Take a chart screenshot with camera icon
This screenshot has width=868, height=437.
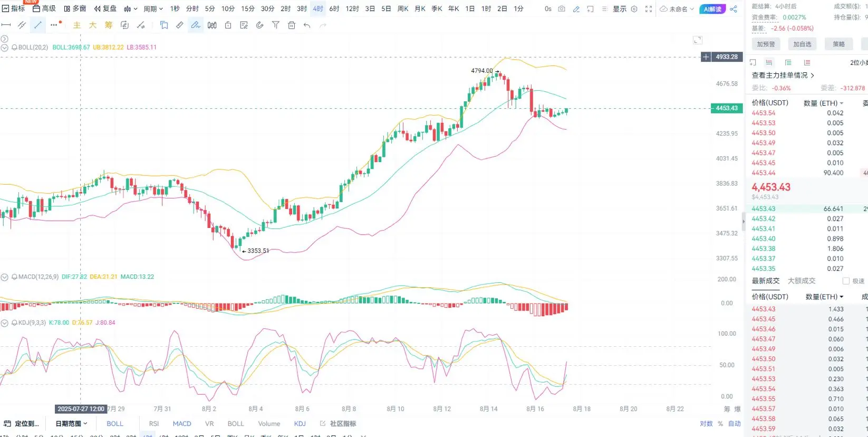tap(562, 9)
